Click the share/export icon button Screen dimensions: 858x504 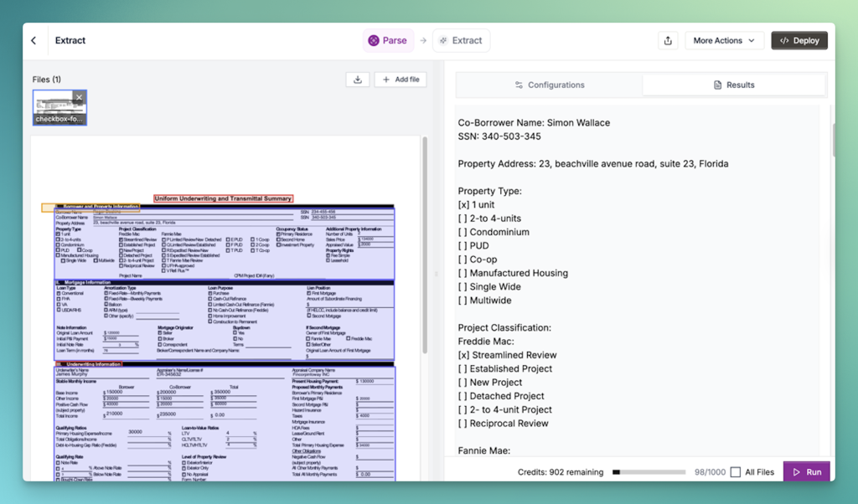coord(668,40)
